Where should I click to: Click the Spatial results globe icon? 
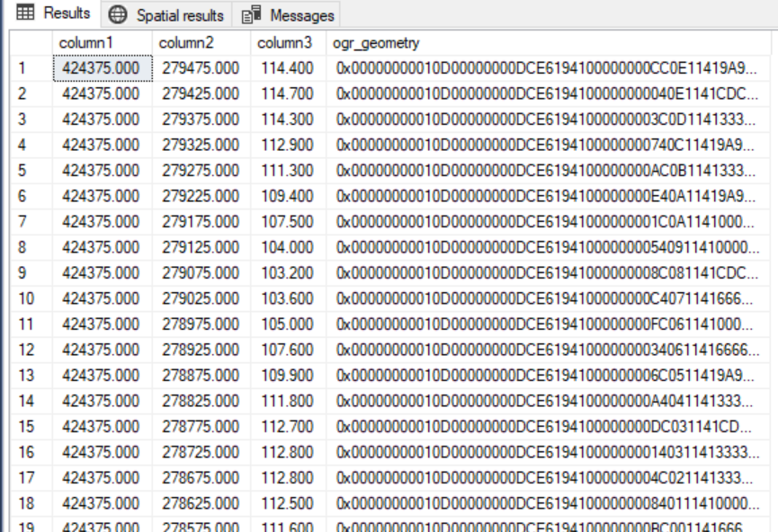118,15
